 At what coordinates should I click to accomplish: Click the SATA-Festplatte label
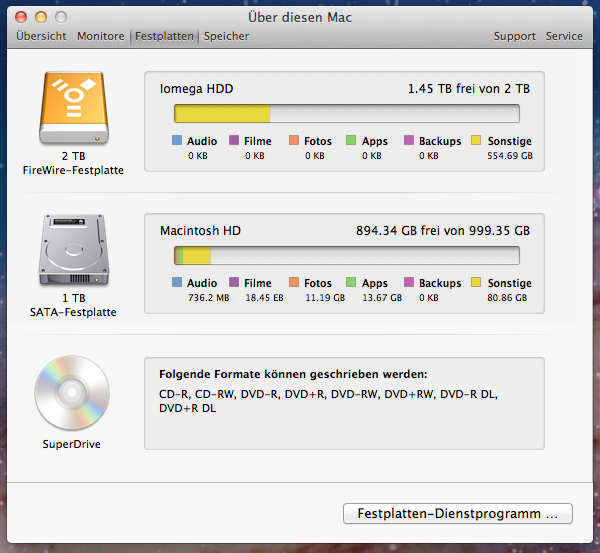[x=73, y=312]
